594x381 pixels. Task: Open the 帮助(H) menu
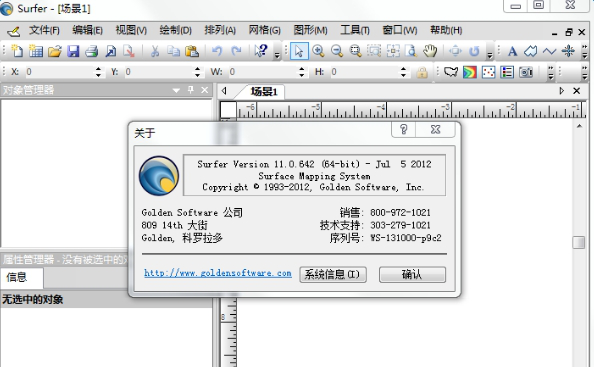446,30
